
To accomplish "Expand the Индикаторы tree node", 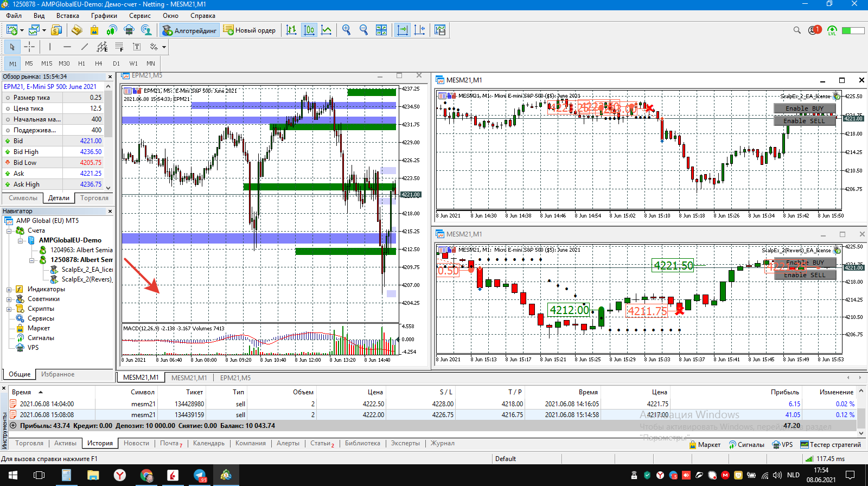I will tap(9, 289).
